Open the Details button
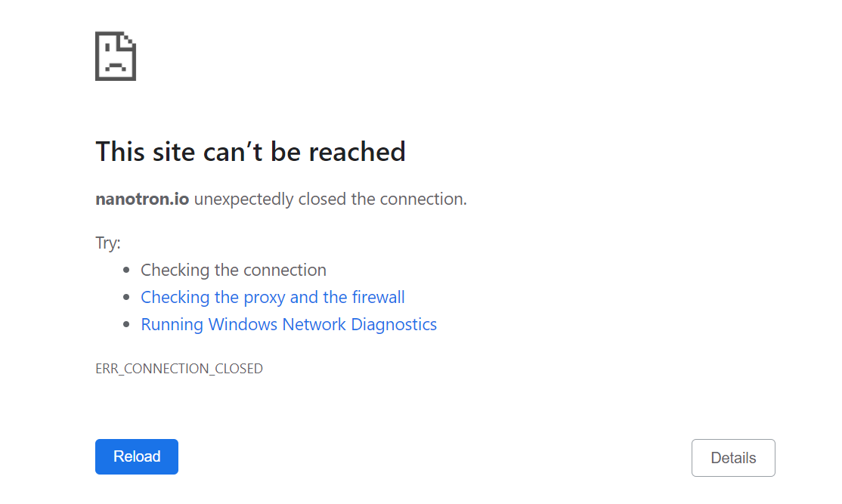 click(x=732, y=458)
